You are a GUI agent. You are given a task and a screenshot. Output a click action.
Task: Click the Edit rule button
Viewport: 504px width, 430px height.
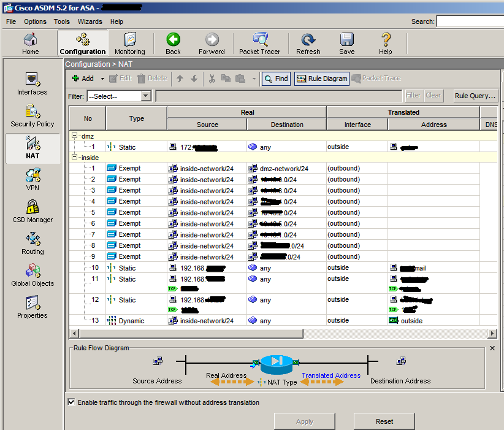121,78
